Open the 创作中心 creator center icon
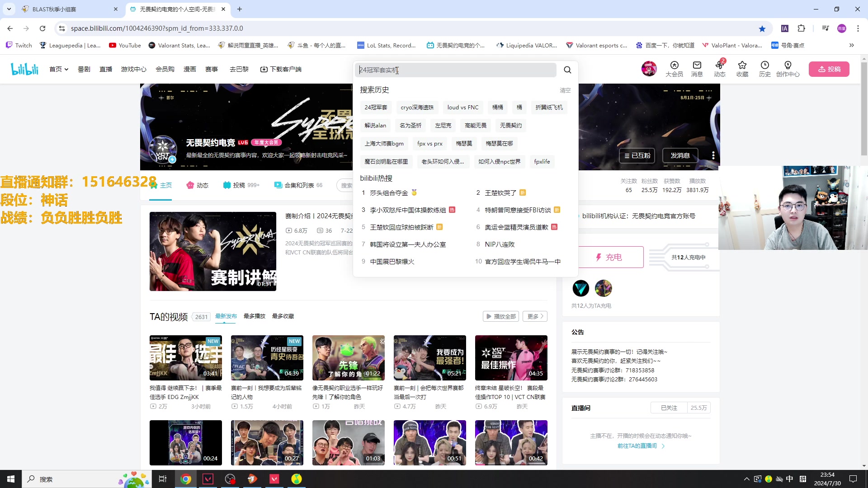Image resolution: width=868 pixels, height=488 pixels. (x=788, y=69)
